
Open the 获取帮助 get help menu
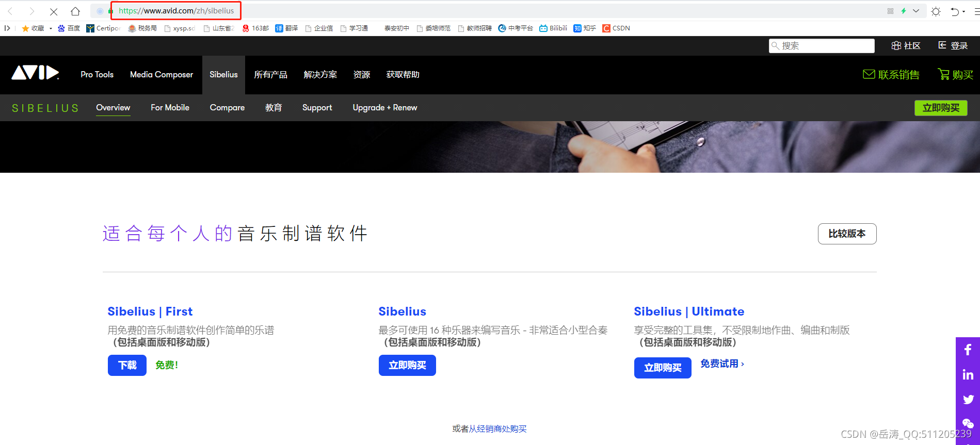pos(403,75)
